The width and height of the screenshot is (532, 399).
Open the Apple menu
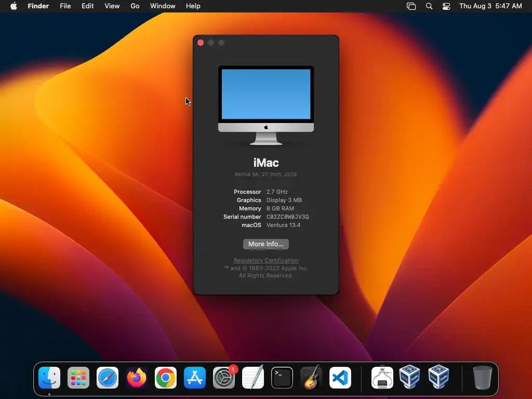(14, 6)
